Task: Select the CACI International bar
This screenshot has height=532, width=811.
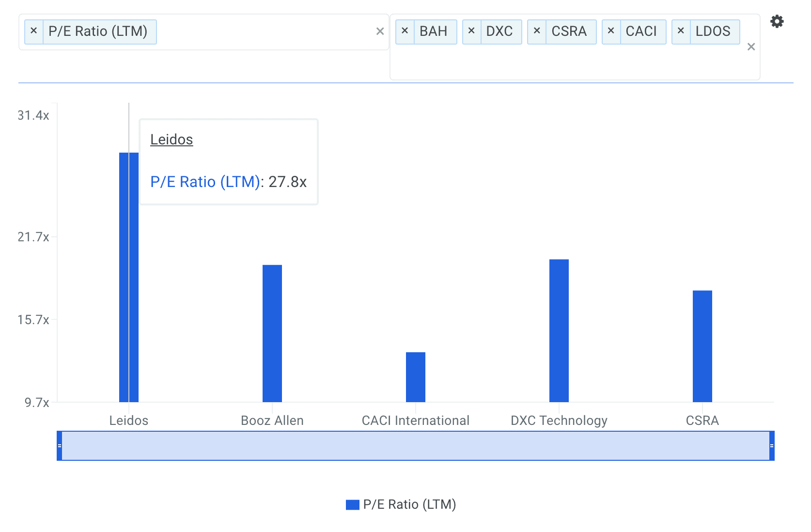Action: point(416,377)
